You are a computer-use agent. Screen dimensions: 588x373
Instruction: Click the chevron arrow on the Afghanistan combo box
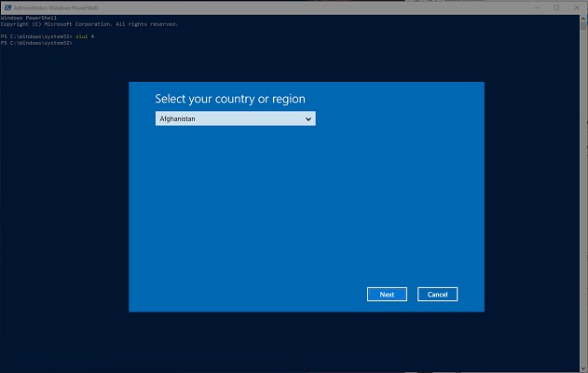pyautogui.click(x=308, y=119)
